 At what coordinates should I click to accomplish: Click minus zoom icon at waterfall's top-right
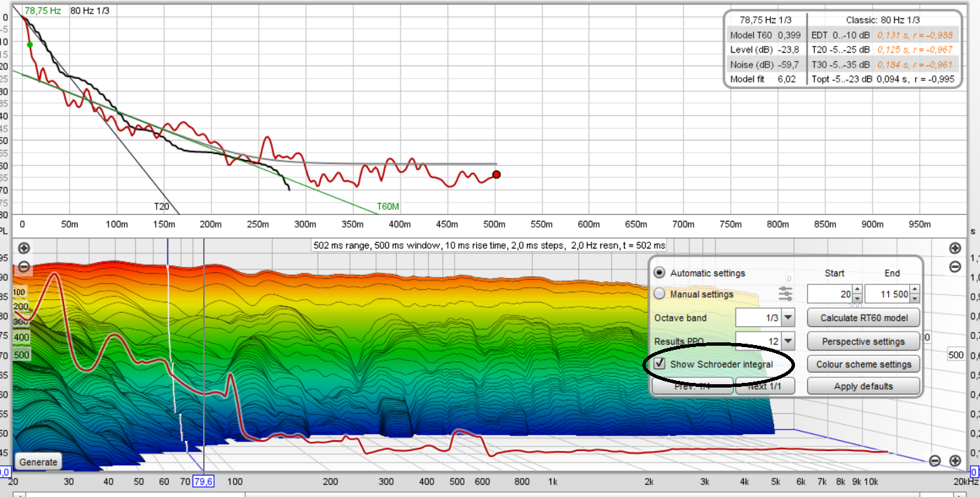pos(955,267)
